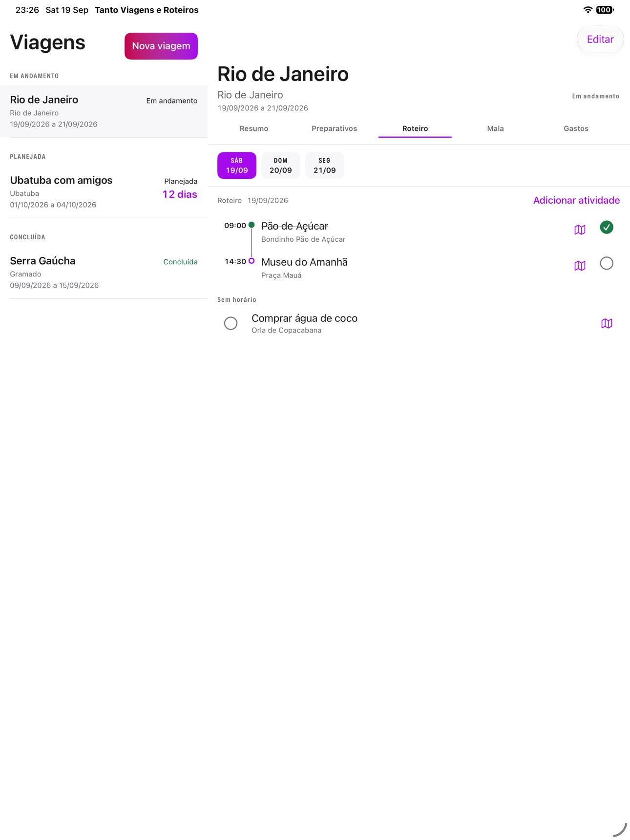Uncheck the completed Pão de Açúcar activity
The width and height of the screenshot is (630, 840).
[x=607, y=228]
